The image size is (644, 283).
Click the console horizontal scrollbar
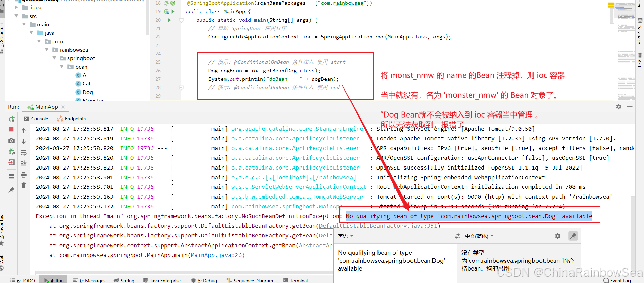(184, 273)
